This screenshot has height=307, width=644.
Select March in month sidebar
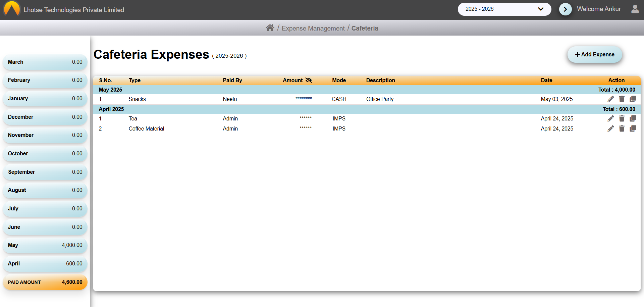45,62
